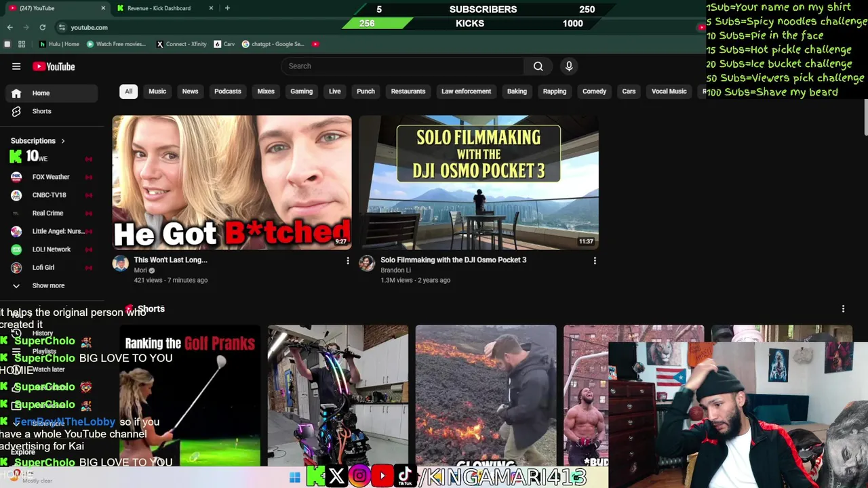Select the Punch filter chip
Image resolution: width=868 pixels, height=488 pixels.
366,91
